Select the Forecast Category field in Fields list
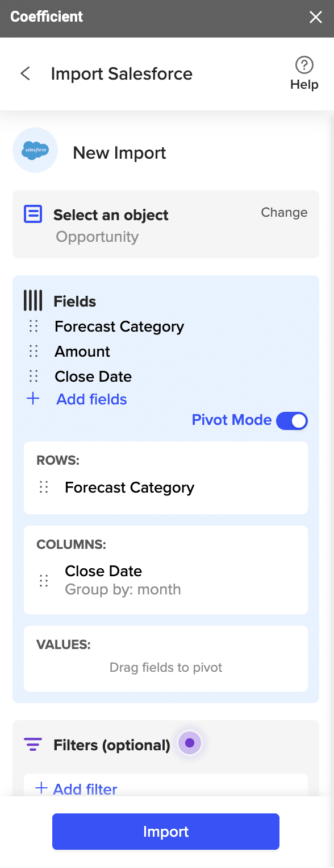The height and width of the screenshot is (868, 334). pyautogui.click(x=119, y=326)
